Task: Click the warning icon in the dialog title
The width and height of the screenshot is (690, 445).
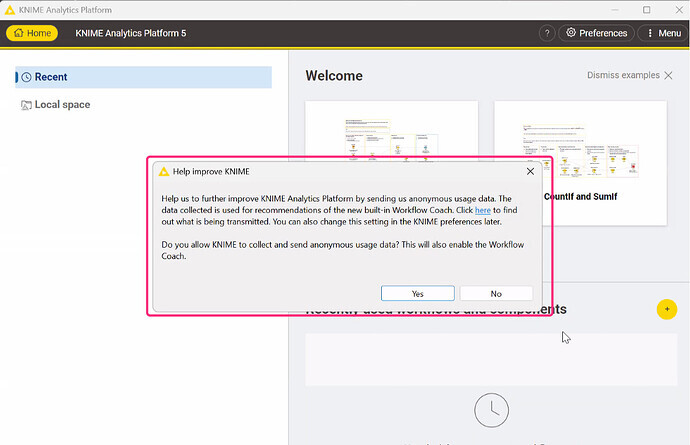Action: pyautogui.click(x=164, y=171)
